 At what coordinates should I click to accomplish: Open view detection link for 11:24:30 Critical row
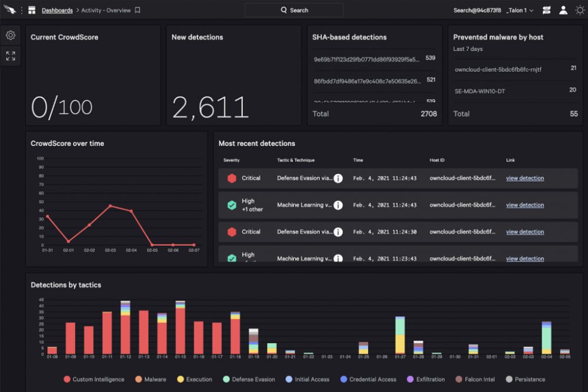coord(524,232)
